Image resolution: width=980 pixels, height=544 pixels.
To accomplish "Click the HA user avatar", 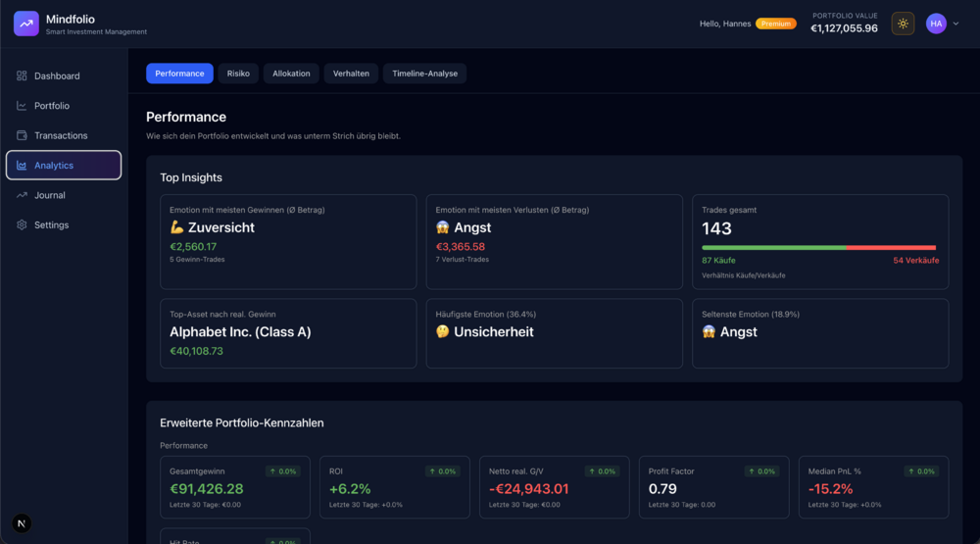I will [936, 24].
